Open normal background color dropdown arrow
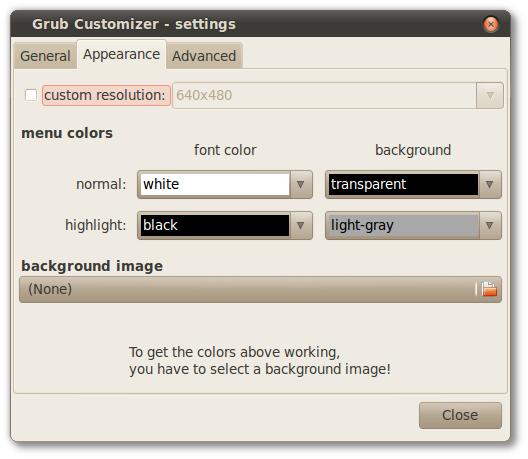Screen dimensions: 528x459 point(490,185)
